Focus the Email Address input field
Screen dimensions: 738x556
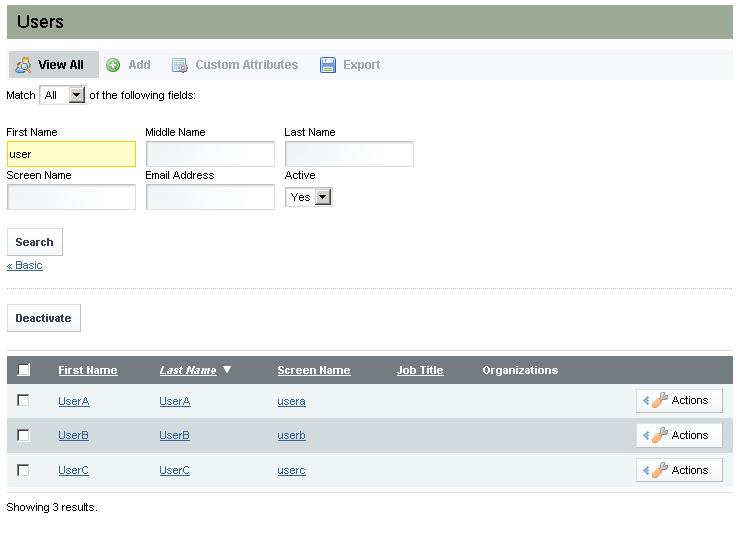point(210,197)
